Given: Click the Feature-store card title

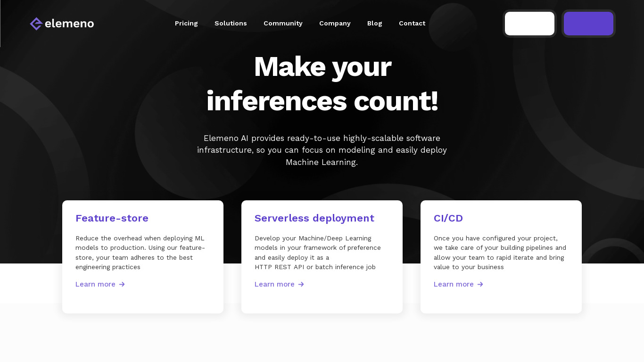Looking at the screenshot, I should 112,218.
